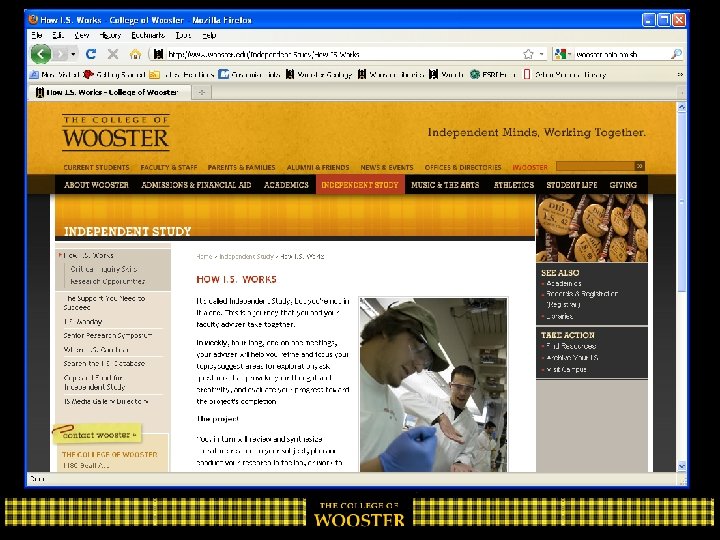
Task: Open the Bookmarks menu
Action: 148,35
